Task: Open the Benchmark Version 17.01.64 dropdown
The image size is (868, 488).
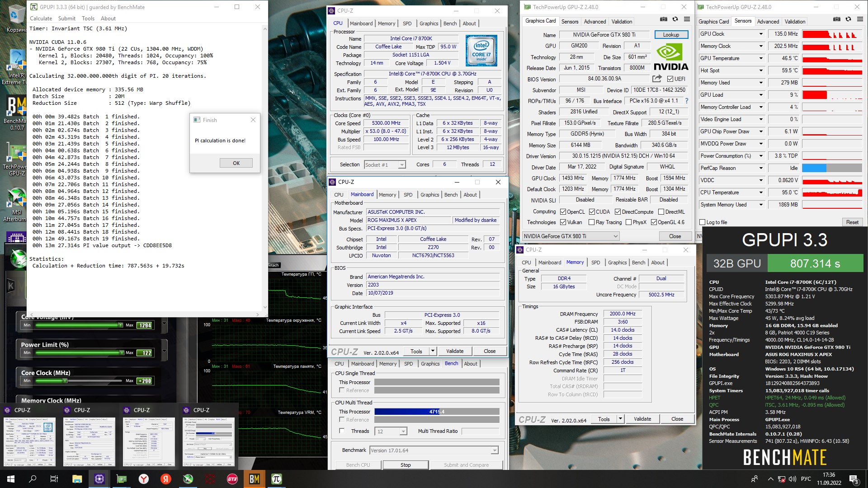Action: click(x=434, y=450)
